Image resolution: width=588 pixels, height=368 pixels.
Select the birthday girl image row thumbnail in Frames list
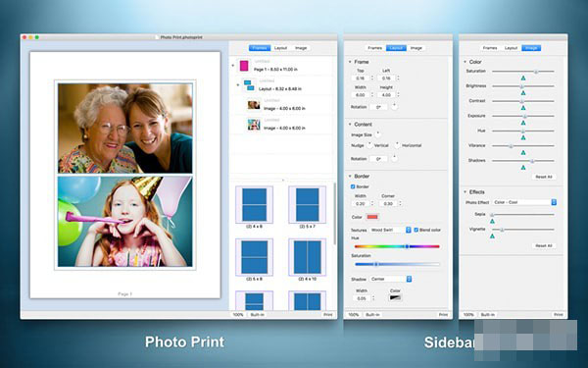(254, 125)
